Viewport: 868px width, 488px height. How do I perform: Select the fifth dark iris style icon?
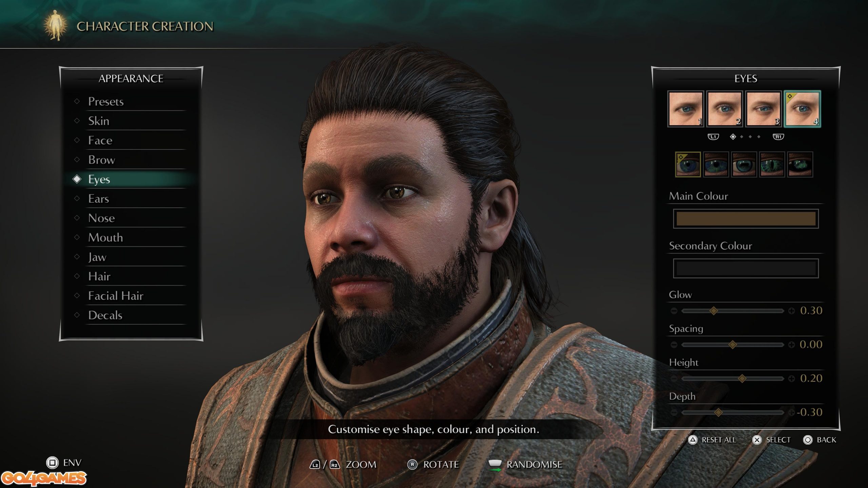[x=800, y=164]
